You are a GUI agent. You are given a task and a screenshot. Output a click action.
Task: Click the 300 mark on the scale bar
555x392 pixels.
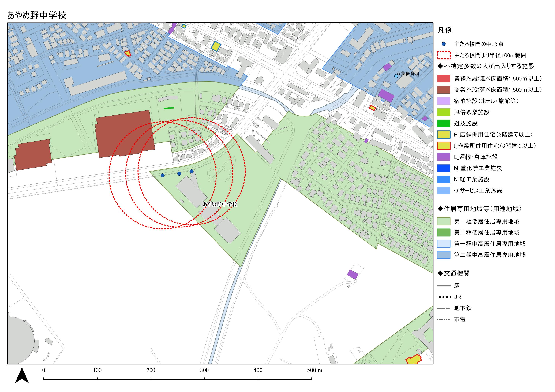point(204,370)
